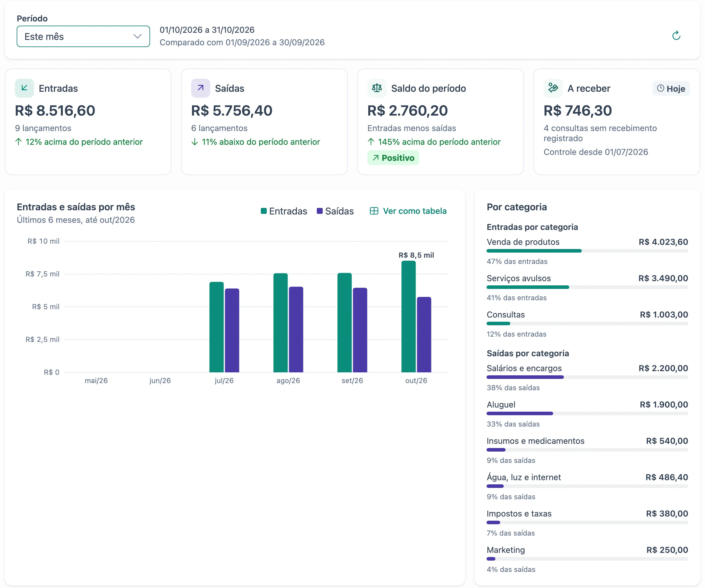Click the set/26 green Entradas bar
The height and width of the screenshot is (588, 705).
tap(344, 323)
